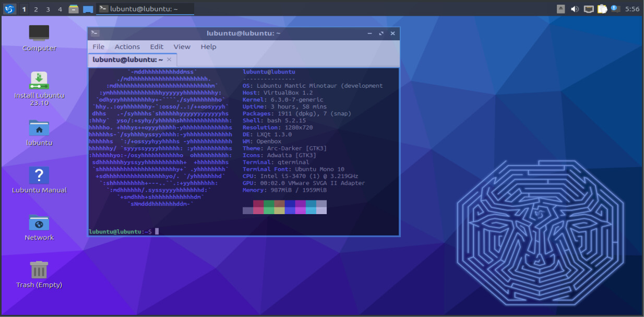This screenshot has height=317, width=644.
Task: Select the Network desktop icon
Action: click(x=39, y=228)
